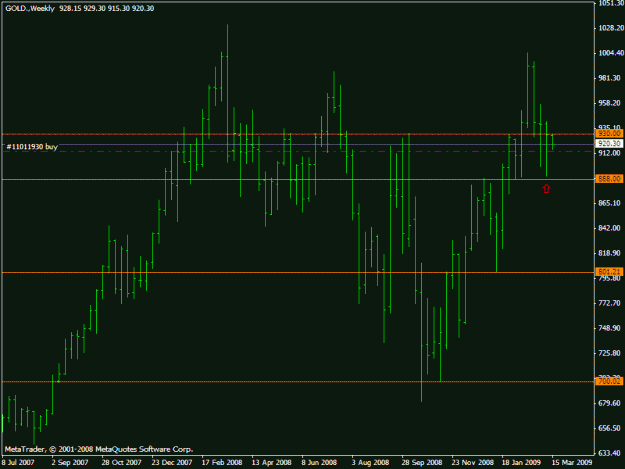Click the 912.00 price axis label
Screen dimensions: 625x469
pyautogui.click(x=610, y=153)
